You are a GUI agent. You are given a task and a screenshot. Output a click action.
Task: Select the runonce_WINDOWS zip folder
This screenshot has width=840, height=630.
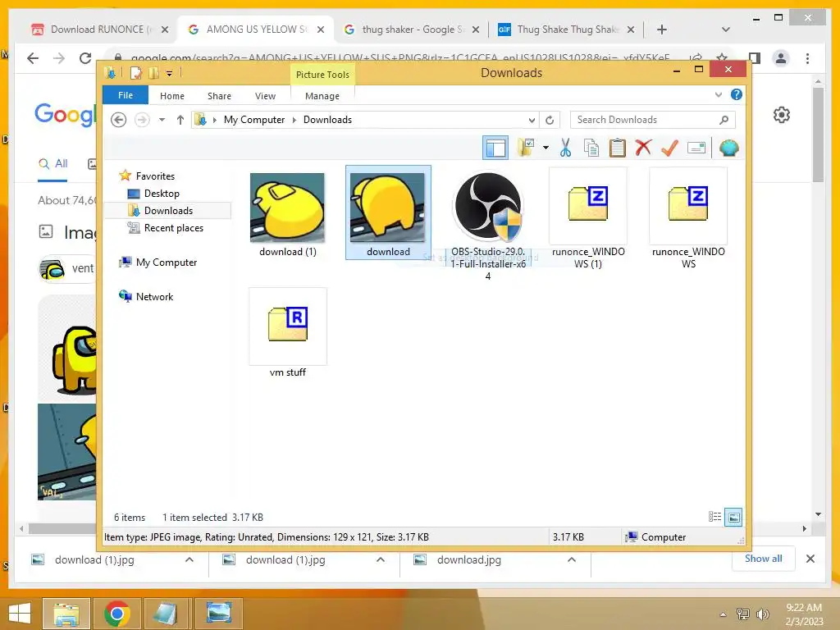688,204
